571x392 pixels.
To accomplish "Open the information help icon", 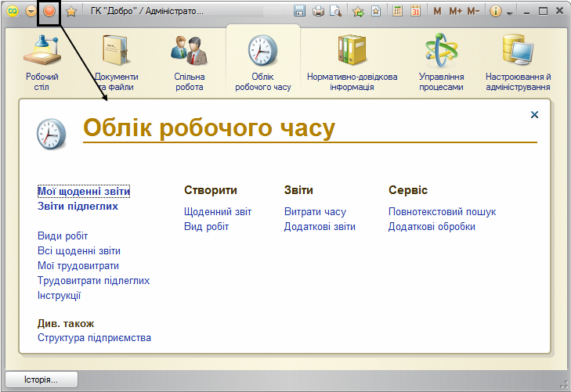I will (495, 11).
